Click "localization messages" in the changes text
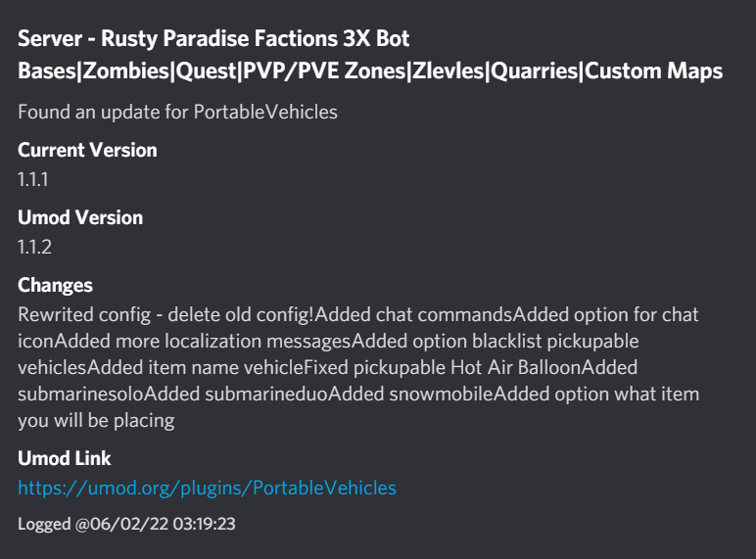 (x=242, y=342)
